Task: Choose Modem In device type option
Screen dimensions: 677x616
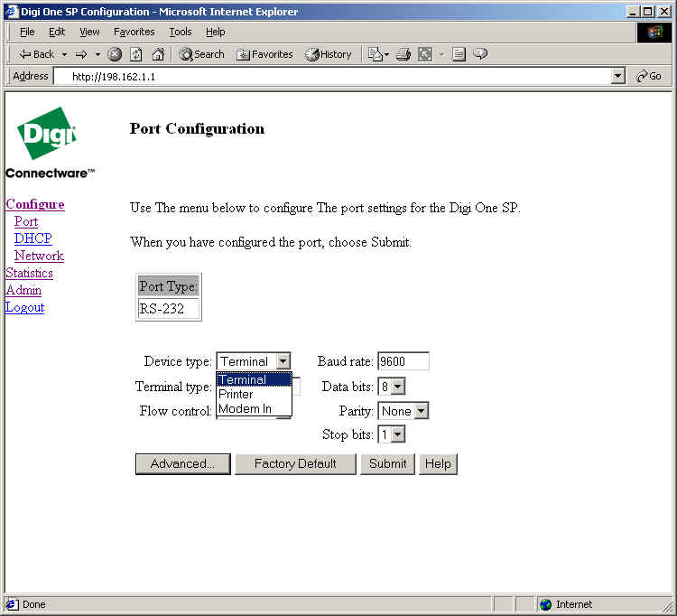Action: [x=245, y=409]
